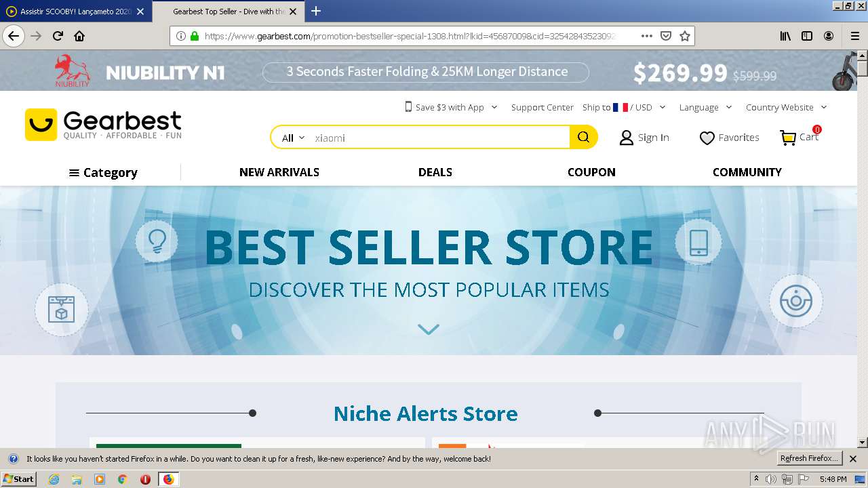Click Refresh Firefox button

coord(809,458)
